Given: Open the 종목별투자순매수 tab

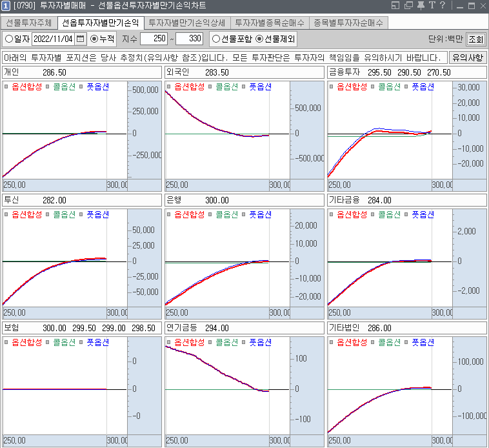Looking at the screenshot, I should tap(348, 23).
